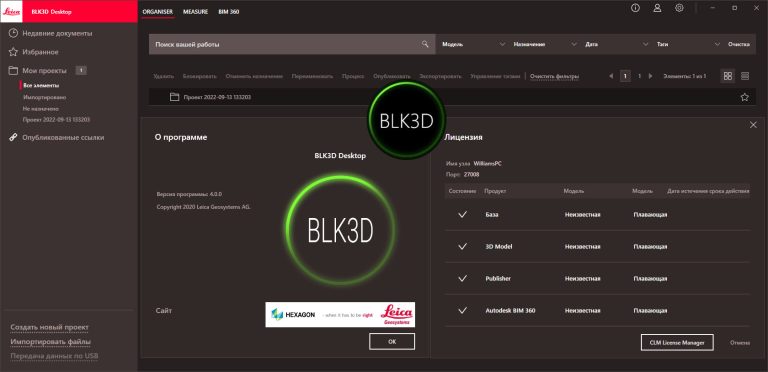
Task: Click in the Поиск вашей работы field
Action: click(292, 44)
